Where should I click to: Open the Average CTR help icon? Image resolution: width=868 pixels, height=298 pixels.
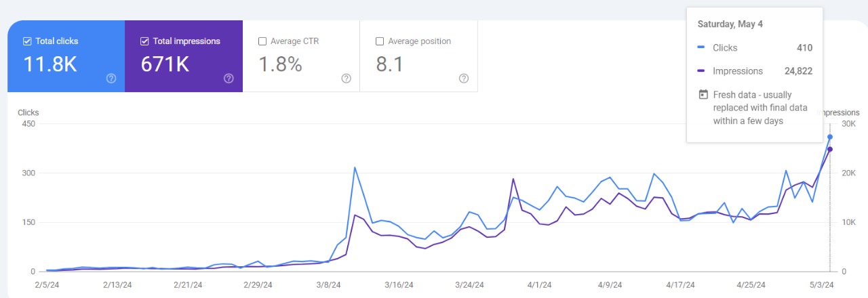pos(346,79)
